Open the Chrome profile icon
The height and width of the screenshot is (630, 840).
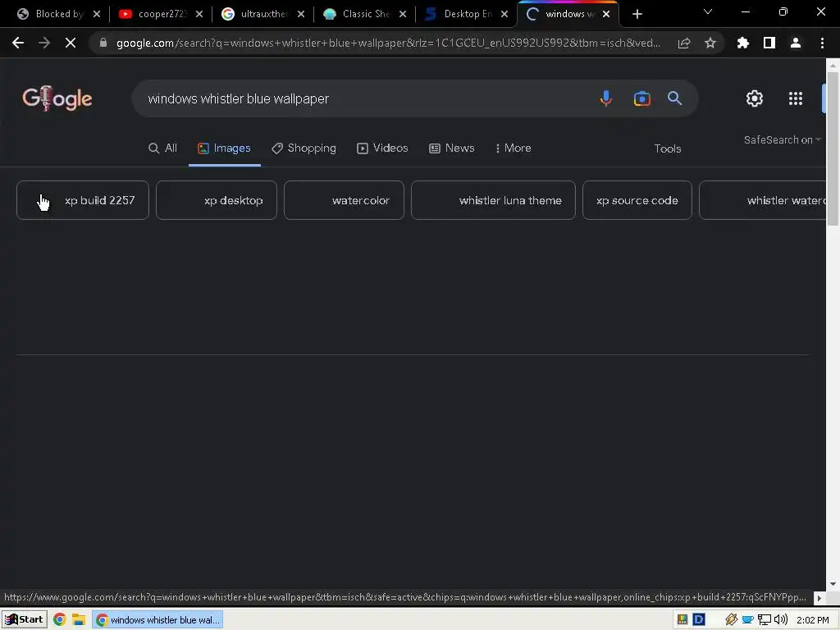coord(796,43)
